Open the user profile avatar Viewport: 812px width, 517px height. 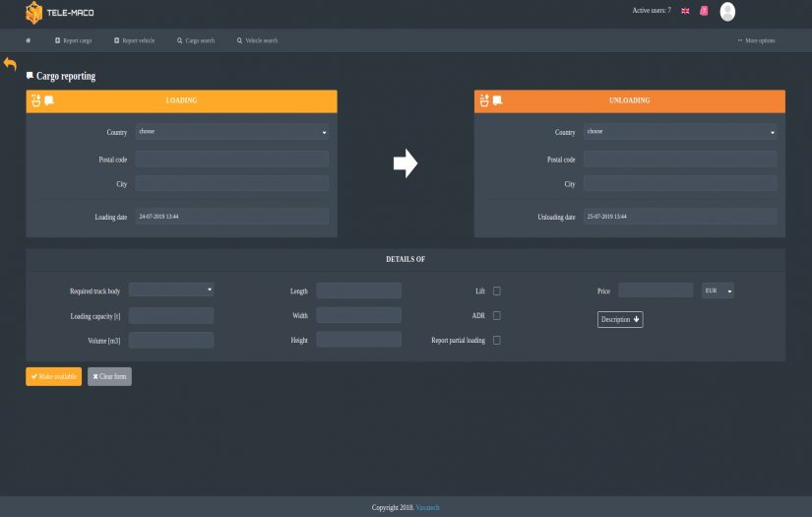(727, 12)
